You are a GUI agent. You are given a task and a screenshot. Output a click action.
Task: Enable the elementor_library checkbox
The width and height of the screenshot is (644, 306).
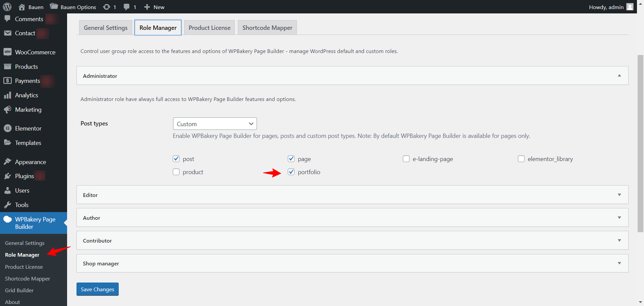click(x=521, y=159)
